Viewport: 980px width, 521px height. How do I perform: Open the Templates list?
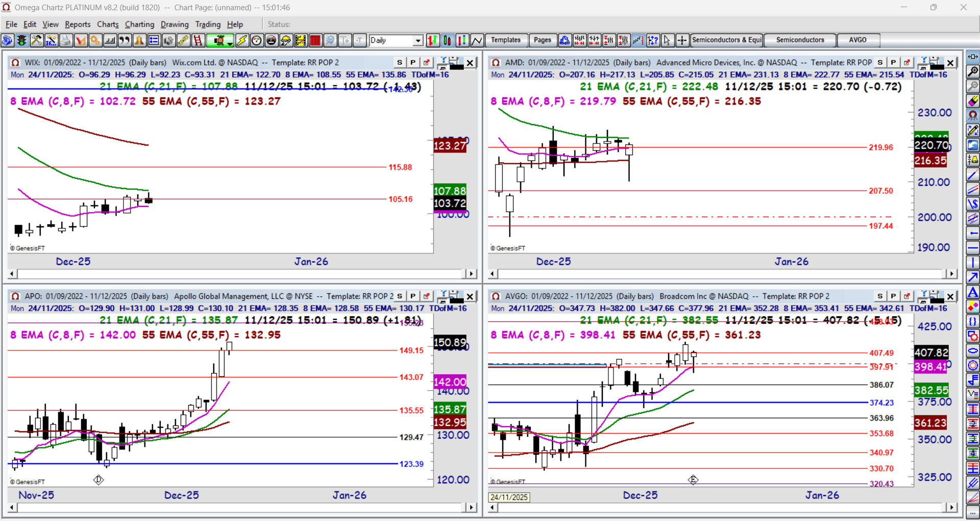(506, 40)
